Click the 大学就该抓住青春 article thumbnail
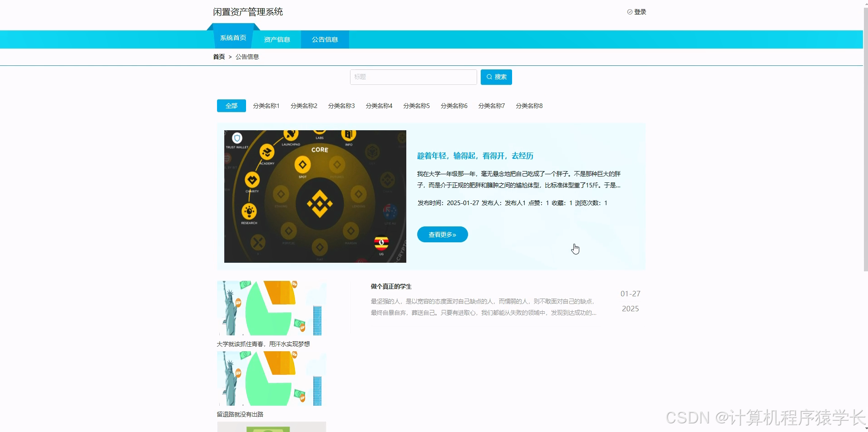The image size is (868, 432). tap(271, 308)
